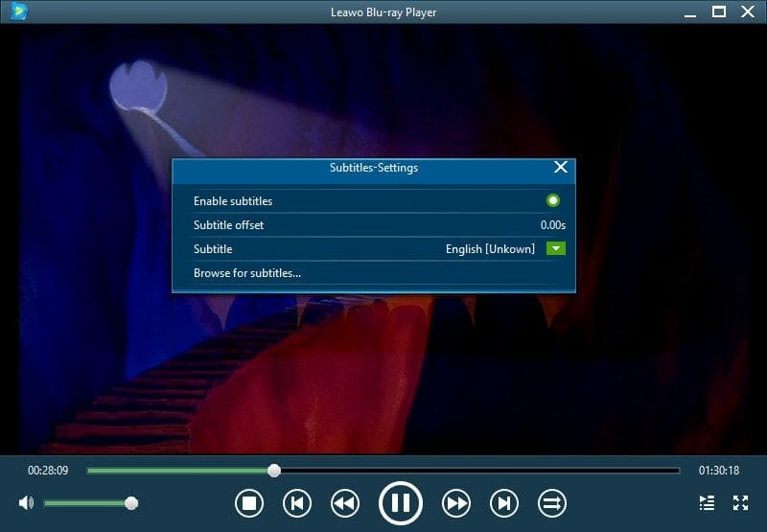Image resolution: width=767 pixels, height=532 pixels.
Task: Toggle the Enable subtitles radio button
Action: [553, 201]
